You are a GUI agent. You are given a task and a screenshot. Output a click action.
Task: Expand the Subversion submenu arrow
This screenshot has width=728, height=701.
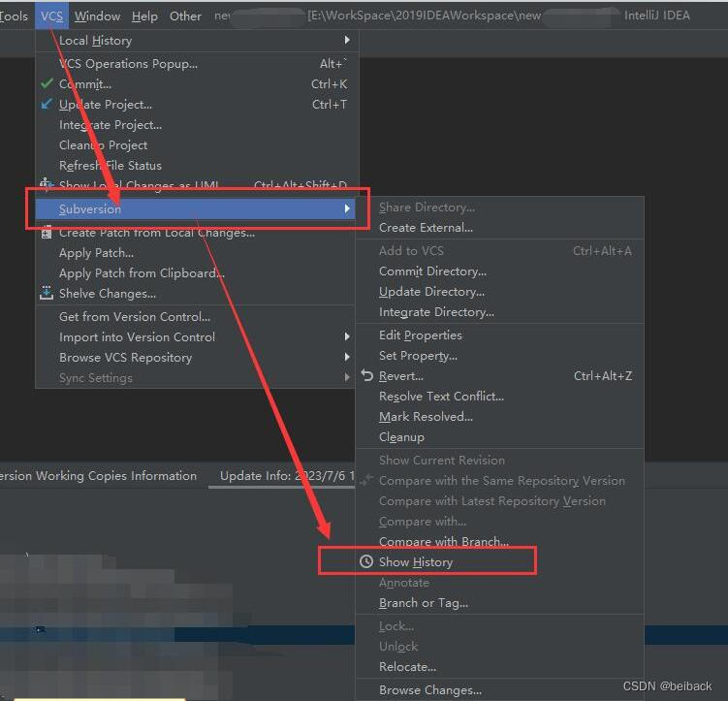point(347,208)
